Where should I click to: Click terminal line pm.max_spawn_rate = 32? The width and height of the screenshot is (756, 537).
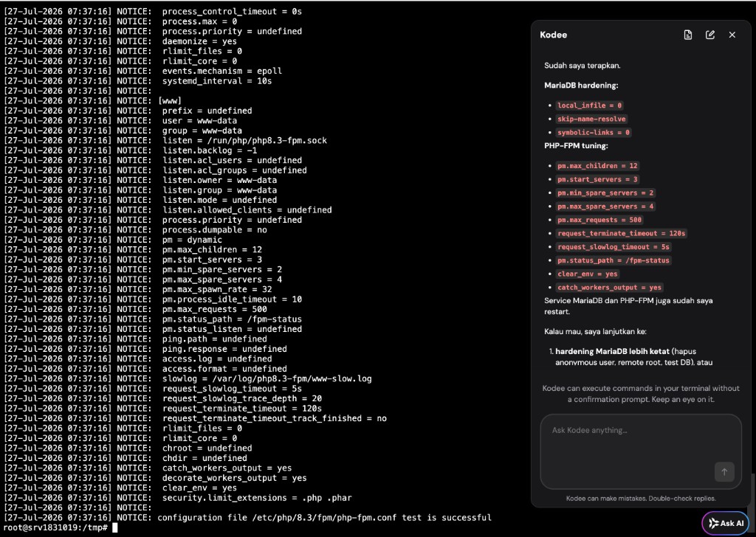[x=138, y=289]
